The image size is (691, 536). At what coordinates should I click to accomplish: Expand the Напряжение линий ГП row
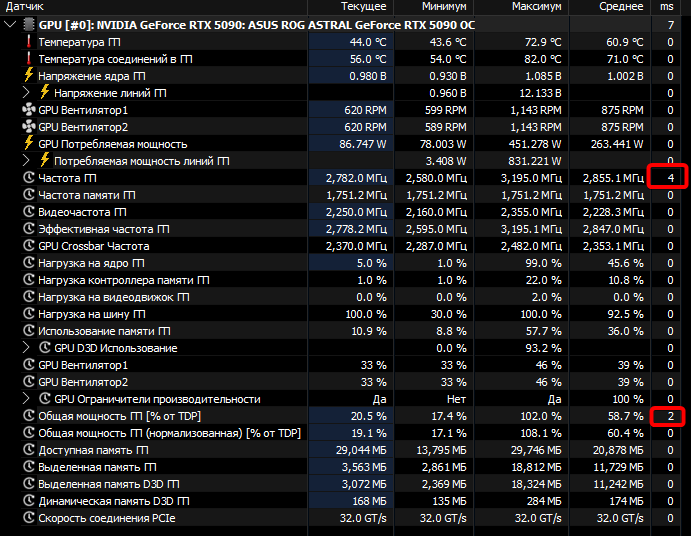pos(26,93)
